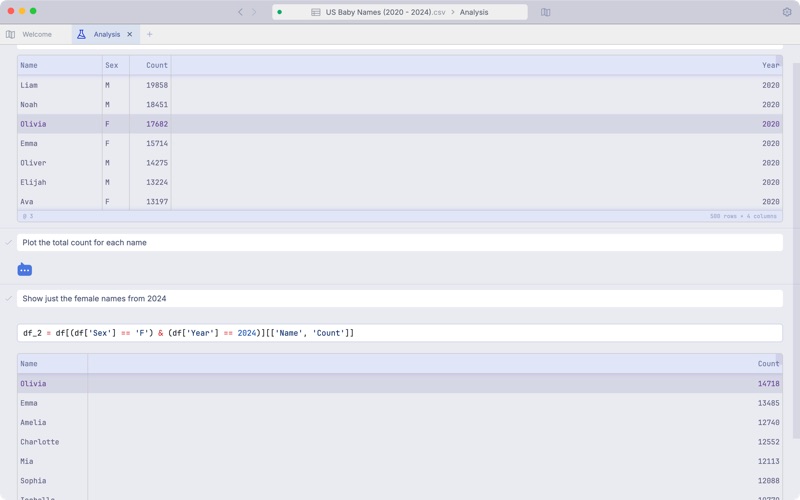800x500 pixels.
Task: Click the blue chat bubble response icon
Action: pyautogui.click(x=24, y=269)
